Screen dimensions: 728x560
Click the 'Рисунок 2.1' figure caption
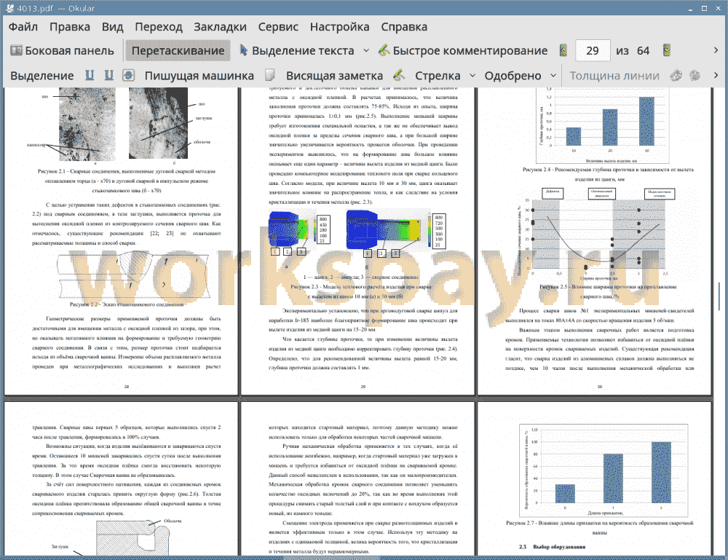coord(126,181)
